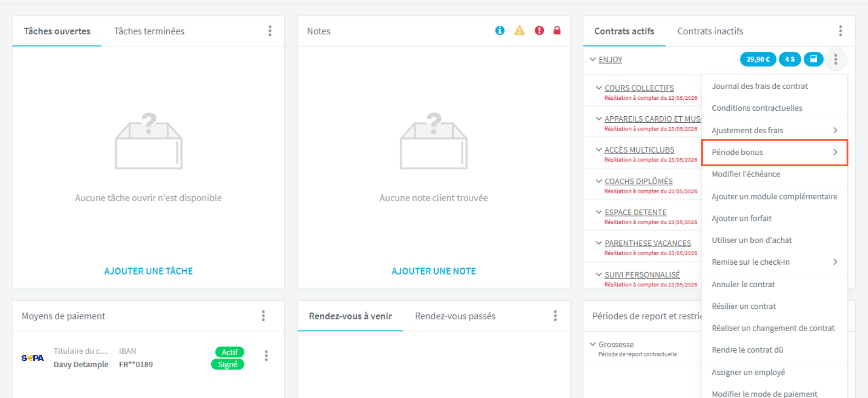Click AJOUTER UNE TÂCHE
The width and height of the screenshot is (868, 398).
coord(148,271)
